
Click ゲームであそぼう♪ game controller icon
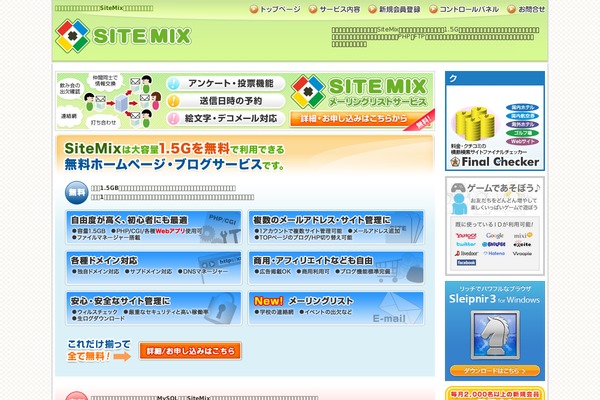click(458, 188)
